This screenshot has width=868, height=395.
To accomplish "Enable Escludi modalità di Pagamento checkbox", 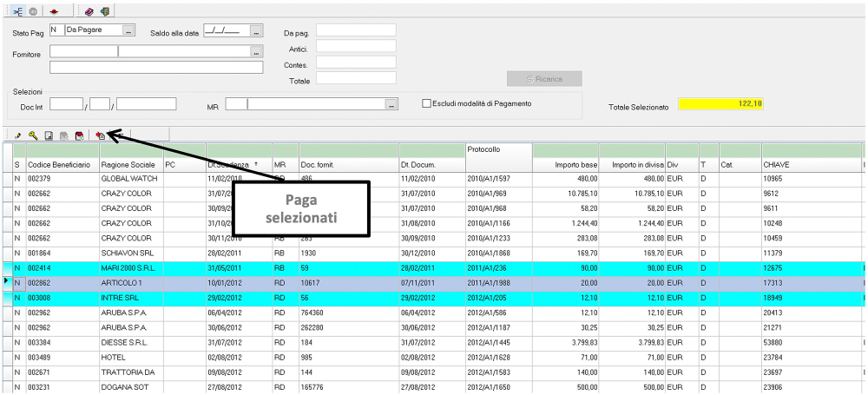I will 426,103.
